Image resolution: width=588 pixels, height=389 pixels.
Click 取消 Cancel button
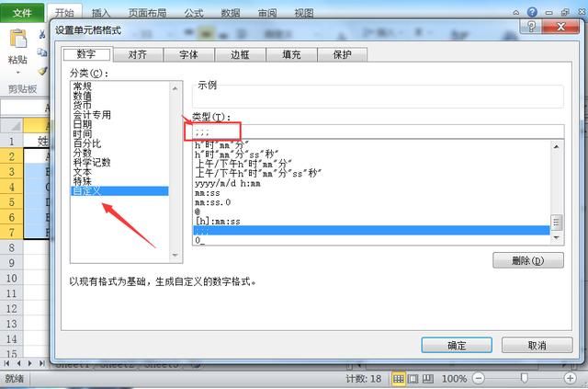537,345
